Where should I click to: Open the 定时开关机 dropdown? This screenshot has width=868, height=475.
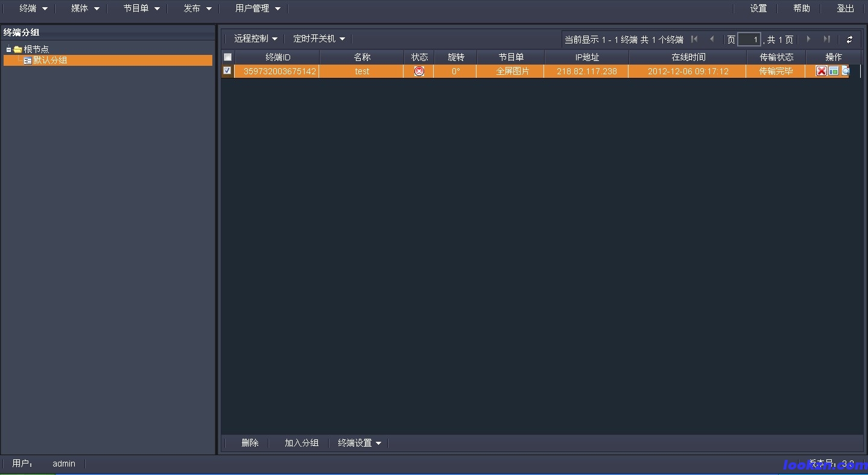318,39
